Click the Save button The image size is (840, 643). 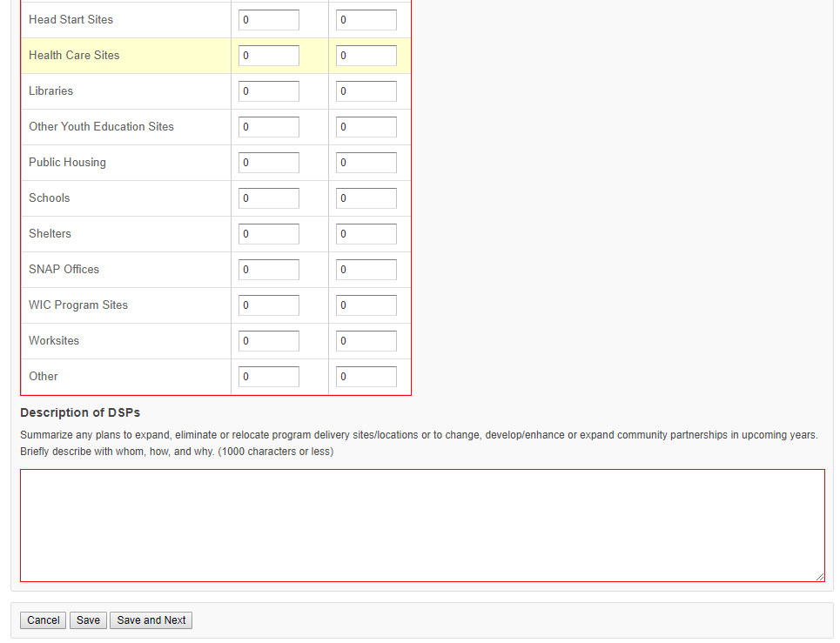[x=88, y=620]
